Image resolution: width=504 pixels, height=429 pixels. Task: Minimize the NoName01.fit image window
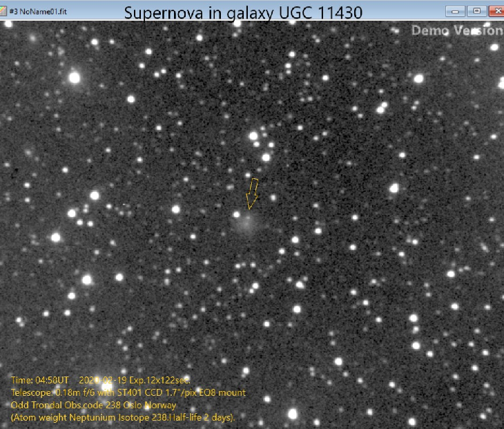(x=454, y=11)
